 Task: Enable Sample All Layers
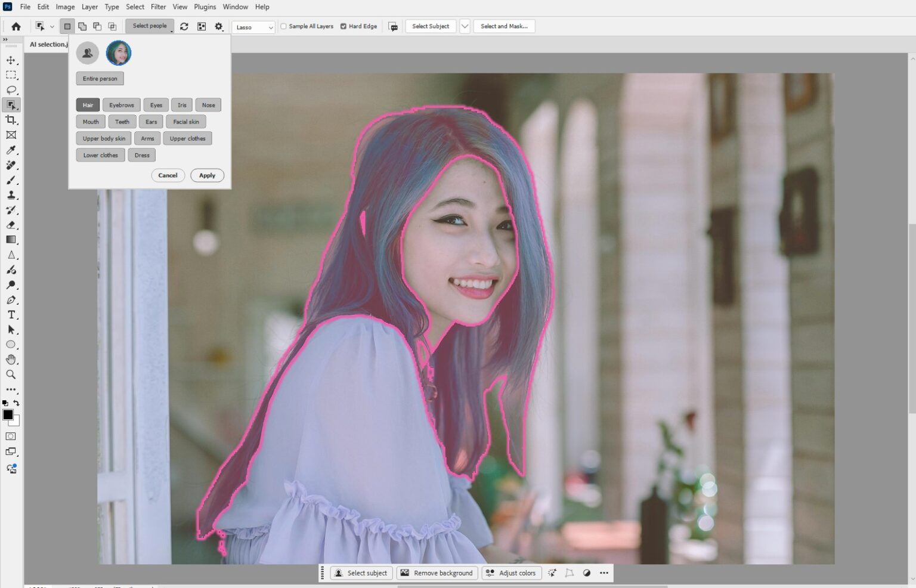283,26
